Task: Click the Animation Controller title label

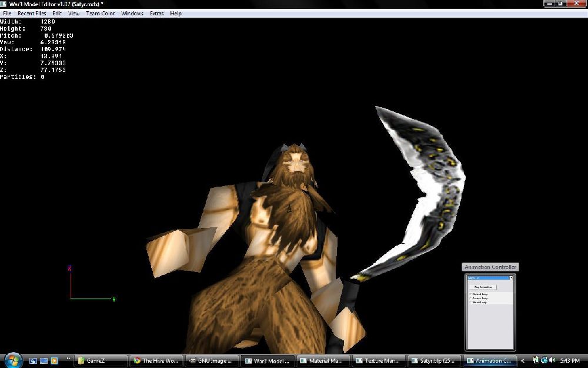Action: pyautogui.click(x=490, y=267)
